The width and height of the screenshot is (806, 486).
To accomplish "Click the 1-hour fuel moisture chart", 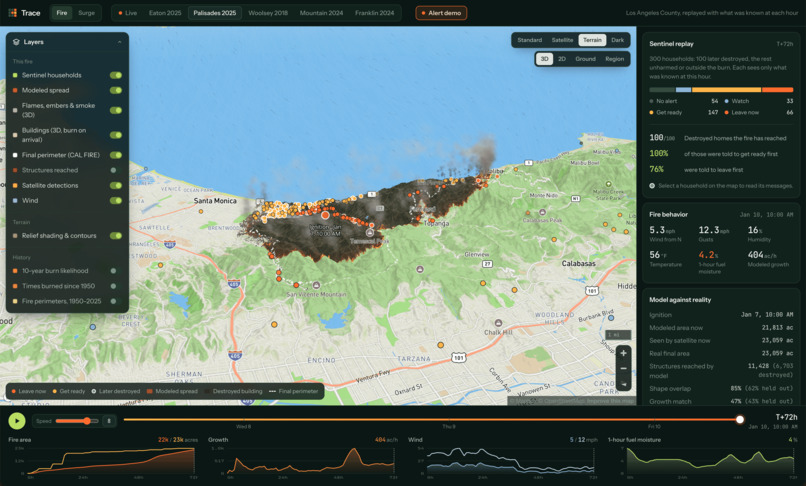I will tap(703, 459).
